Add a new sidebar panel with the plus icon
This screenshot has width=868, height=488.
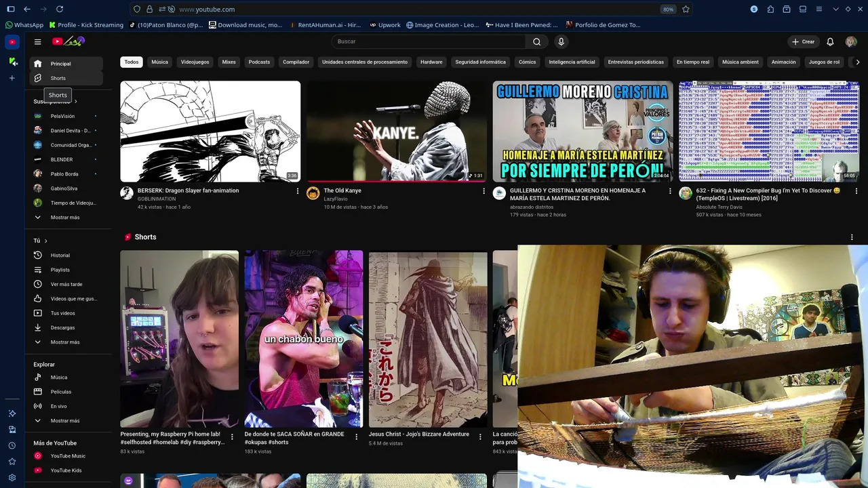pos(12,79)
